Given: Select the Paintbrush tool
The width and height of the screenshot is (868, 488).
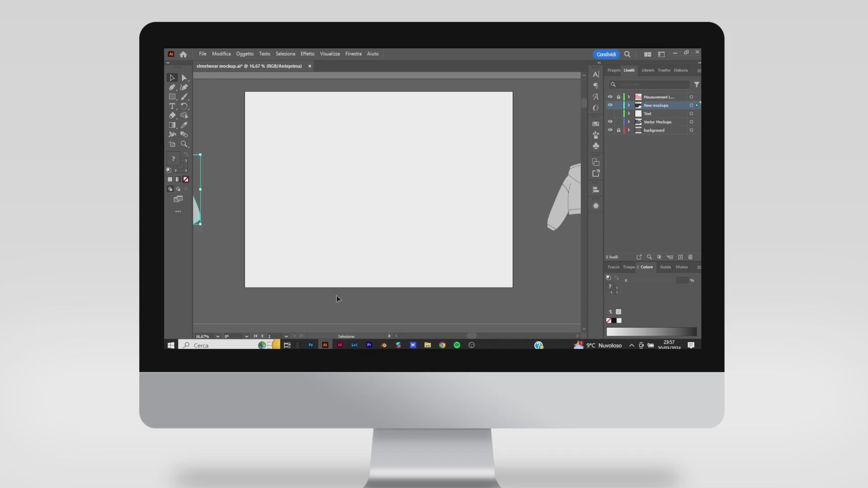Looking at the screenshot, I should click(184, 96).
